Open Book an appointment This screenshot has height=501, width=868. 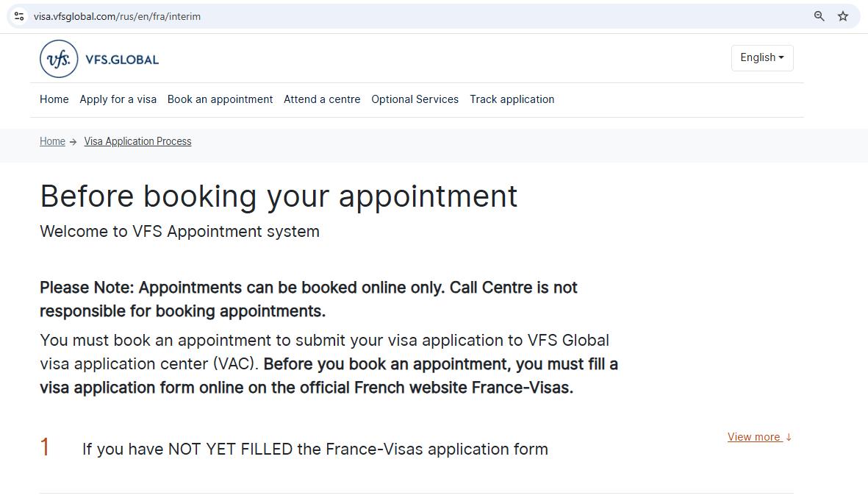[x=220, y=99]
